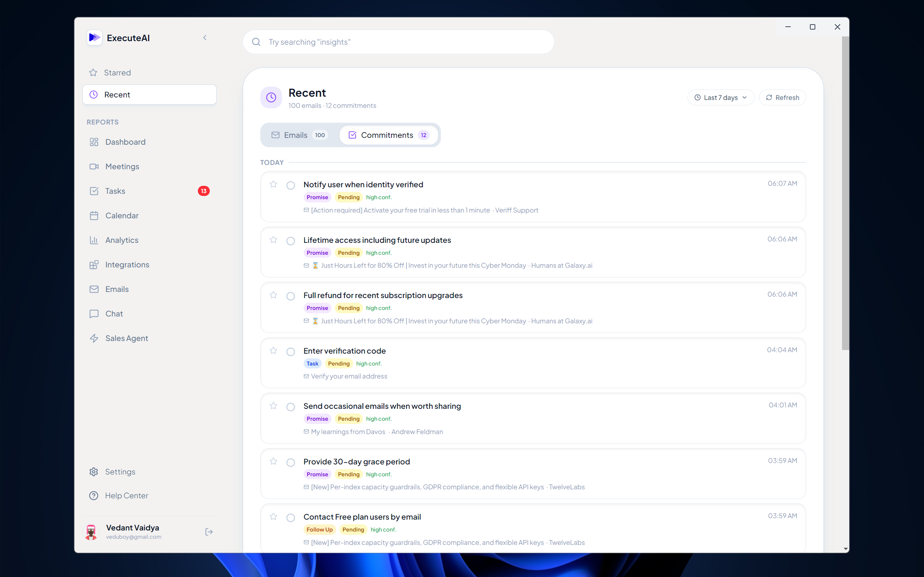Screen dimensions: 924x577
Task: Click the ExecuteAI logo icon
Action: (94, 38)
